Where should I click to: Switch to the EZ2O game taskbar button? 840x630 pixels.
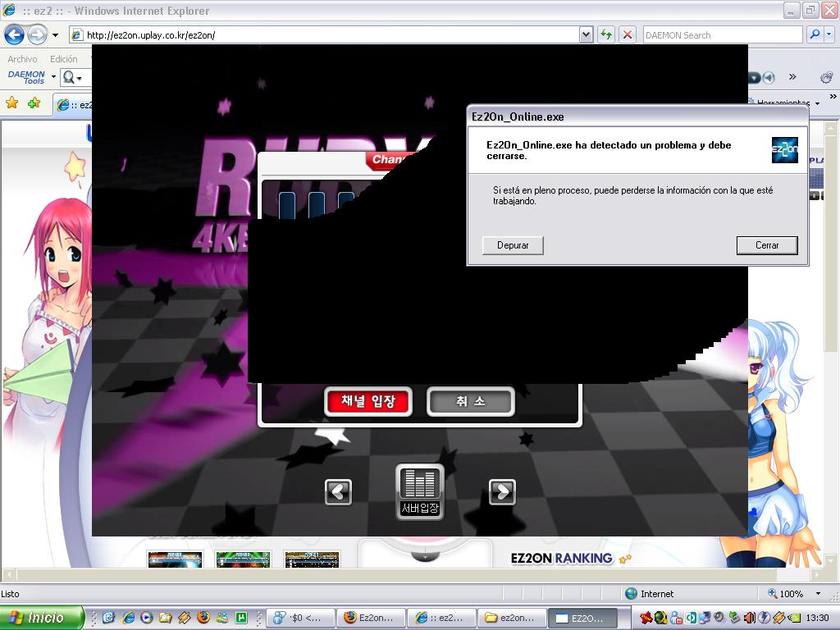pos(583,619)
